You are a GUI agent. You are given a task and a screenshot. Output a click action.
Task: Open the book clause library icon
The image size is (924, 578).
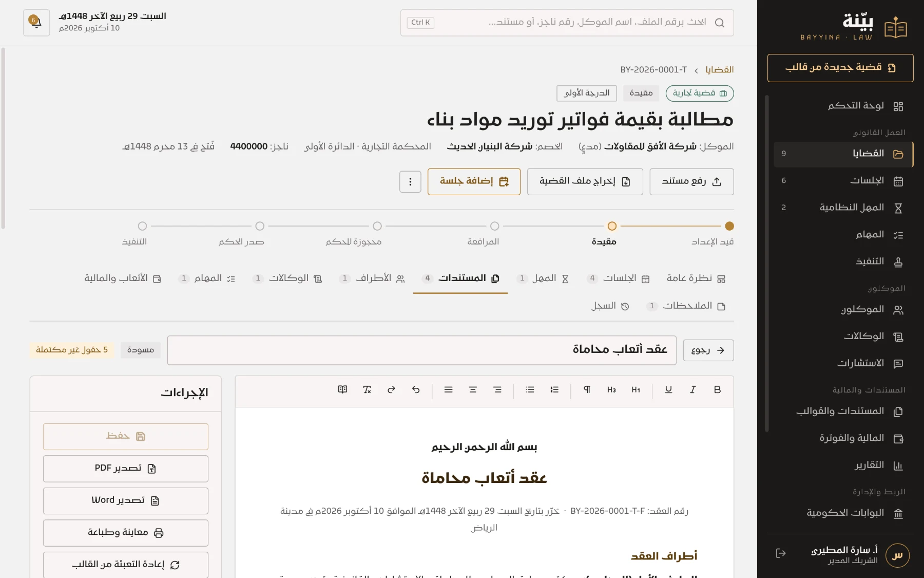[342, 390]
